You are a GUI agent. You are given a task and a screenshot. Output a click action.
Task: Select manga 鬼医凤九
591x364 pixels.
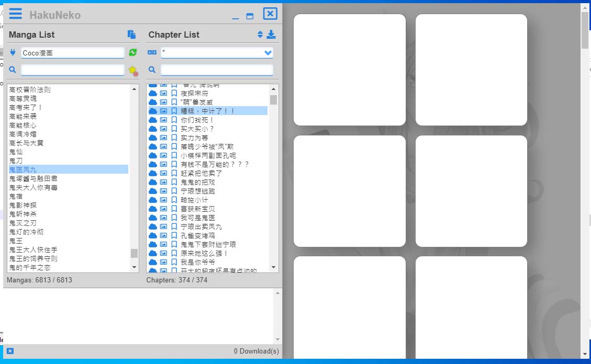pyautogui.click(x=68, y=169)
